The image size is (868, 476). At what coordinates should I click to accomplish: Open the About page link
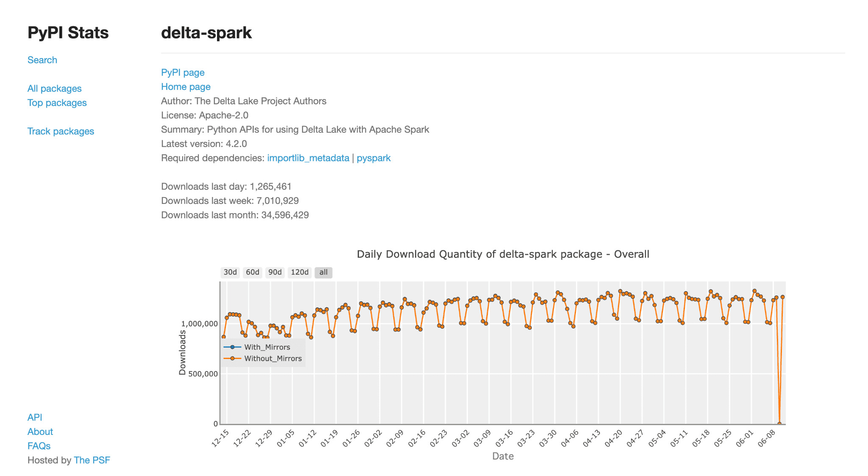(40, 432)
